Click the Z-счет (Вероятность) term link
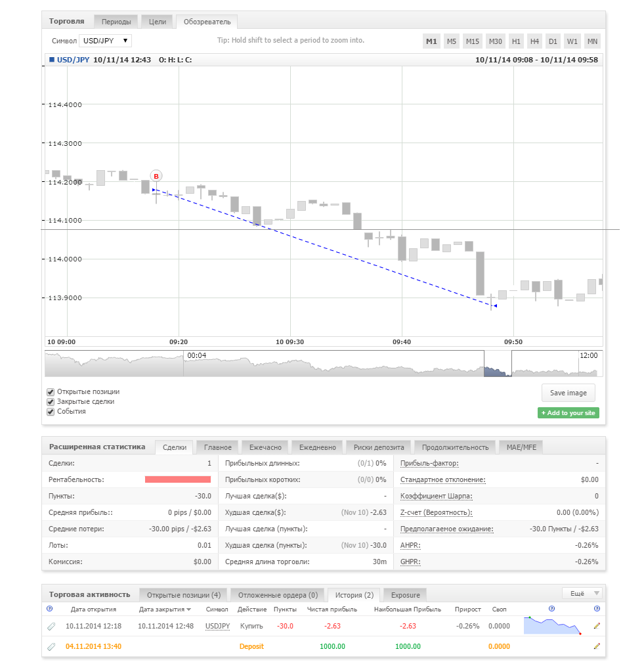 point(436,513)
